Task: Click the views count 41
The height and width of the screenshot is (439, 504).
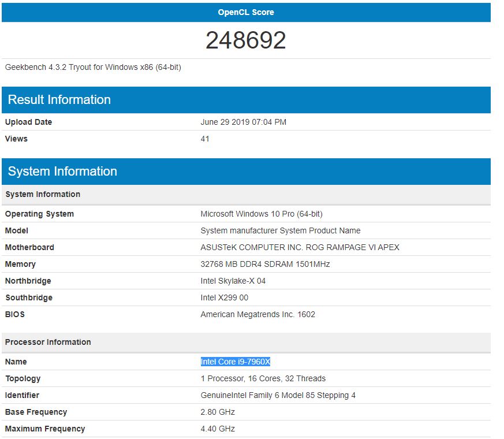Action: pos(205,139)
